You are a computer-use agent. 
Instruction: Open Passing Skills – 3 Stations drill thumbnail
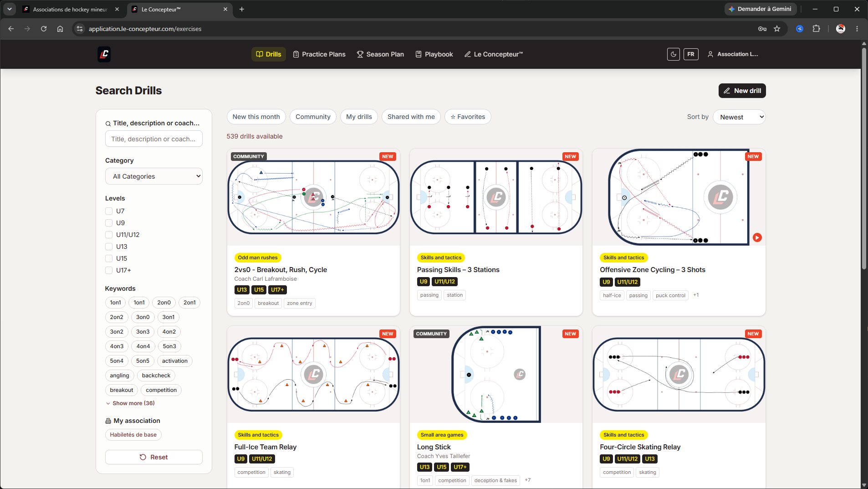pyautogui.click(x=496, y=197)
